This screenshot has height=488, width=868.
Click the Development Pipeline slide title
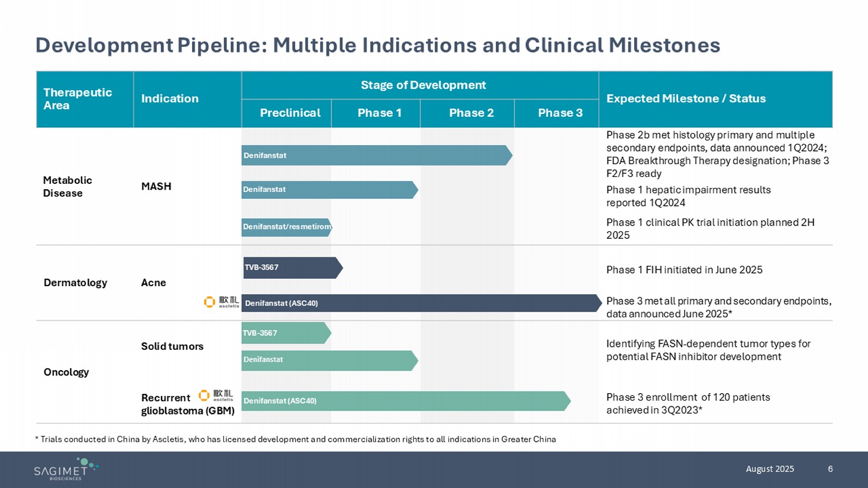pyautogui.click(x=377, y=45)
